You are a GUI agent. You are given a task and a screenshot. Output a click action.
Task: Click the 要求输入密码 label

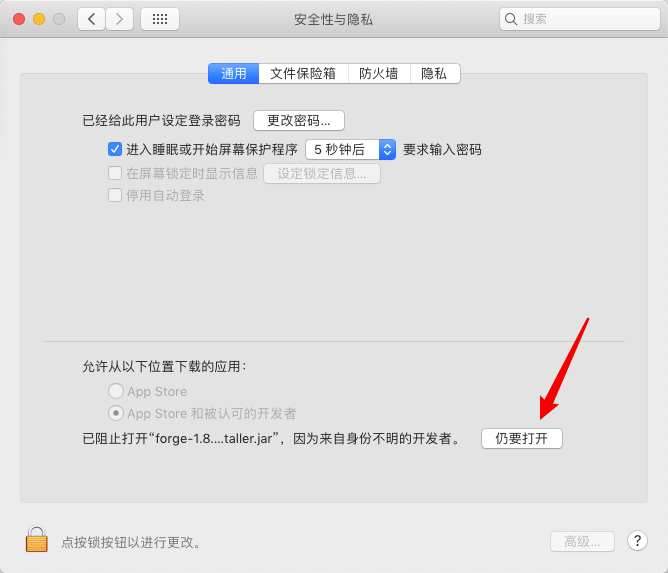coord(442,150)
